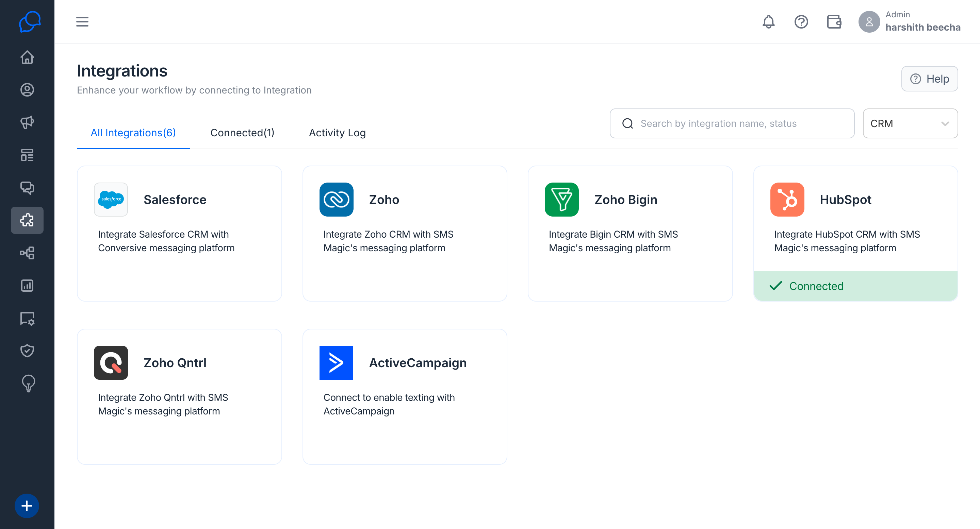
Task: Click the Conversive logo at top
Action: pos(30,22)
